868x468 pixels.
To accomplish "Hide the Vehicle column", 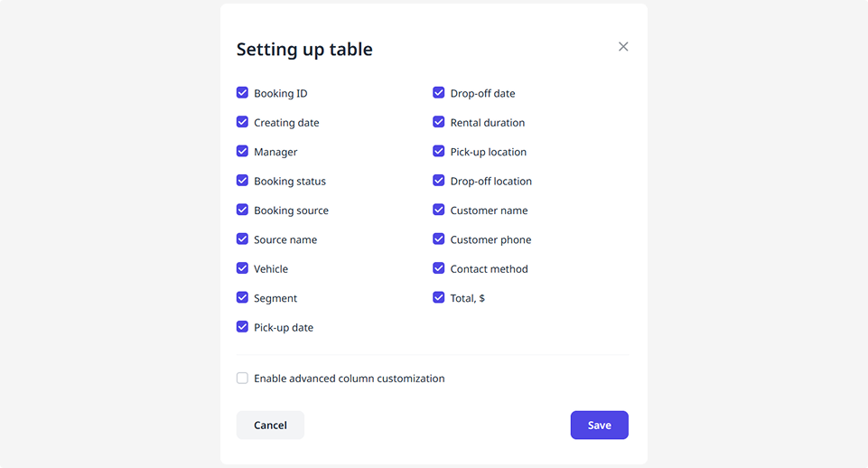I will [x=242, y=268].
